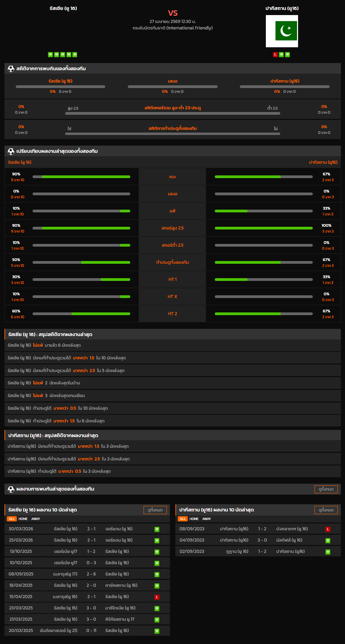Image resolution: width=345 pixels, height=644 pixels.
Task: Click the W badge for 04/09/2023 match
Action: click(x=328, y=541)
